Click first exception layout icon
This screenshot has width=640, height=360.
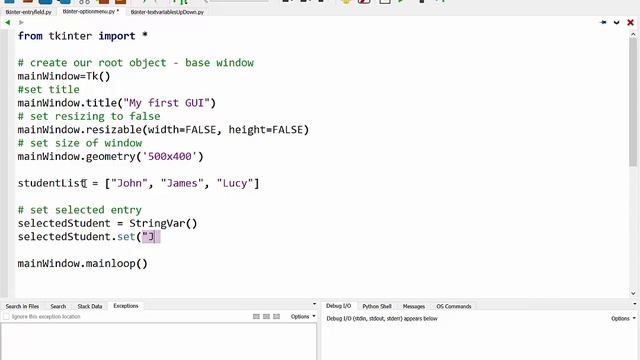[256, 316]
